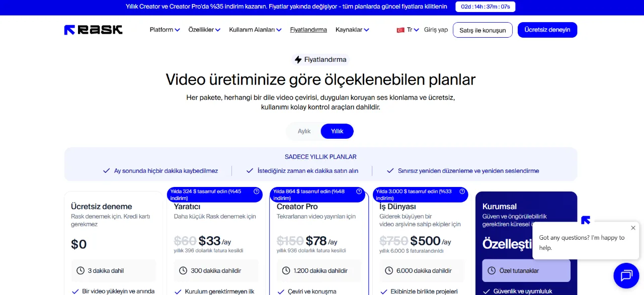
Task: Click the strikethrough $750 price
Action: pos(393,241)
